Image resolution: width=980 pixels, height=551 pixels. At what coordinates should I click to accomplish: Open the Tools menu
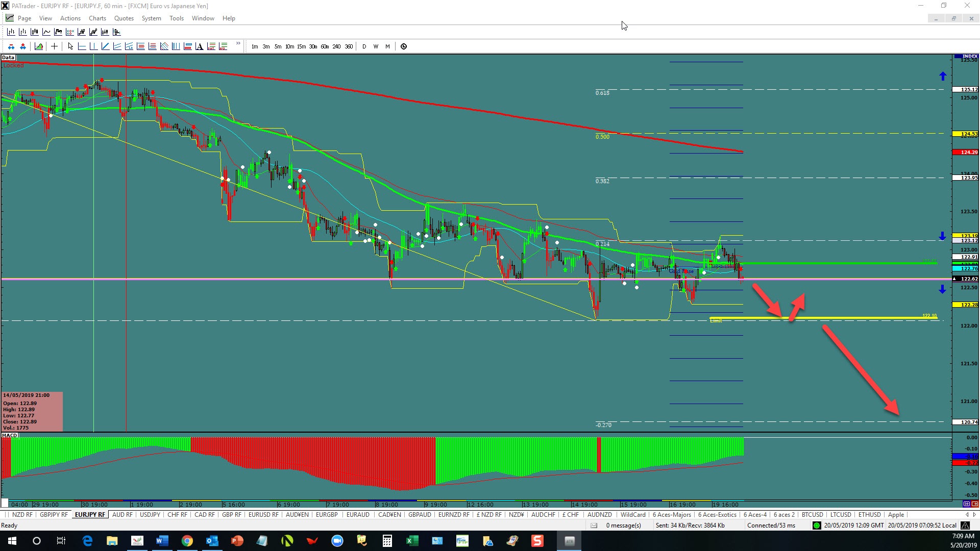pos(177,18)
